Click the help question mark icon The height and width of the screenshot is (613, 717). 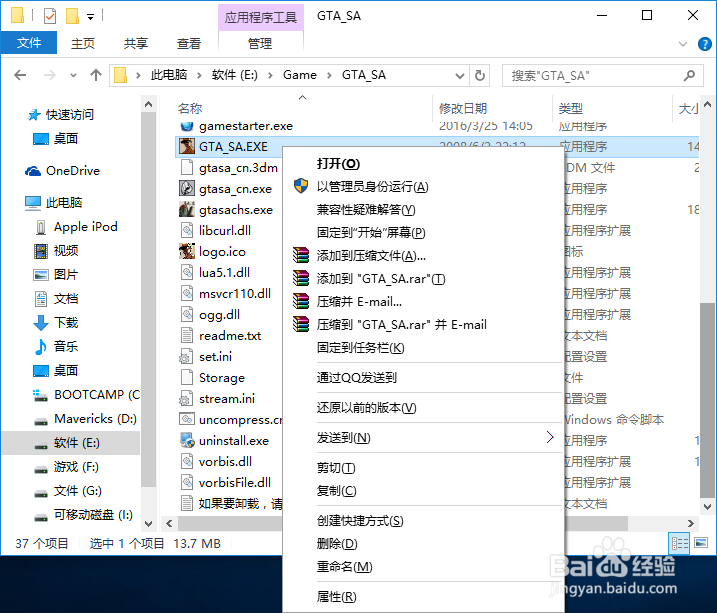click(x=704, y=44)
